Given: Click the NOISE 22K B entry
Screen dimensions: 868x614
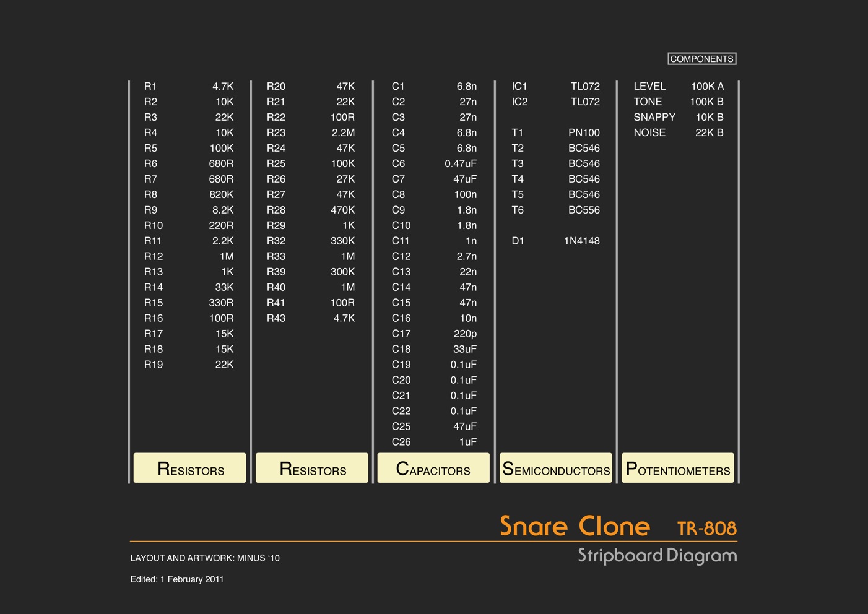Looking at the screenshot, I should pyautogui.click(x=678, y=133).
